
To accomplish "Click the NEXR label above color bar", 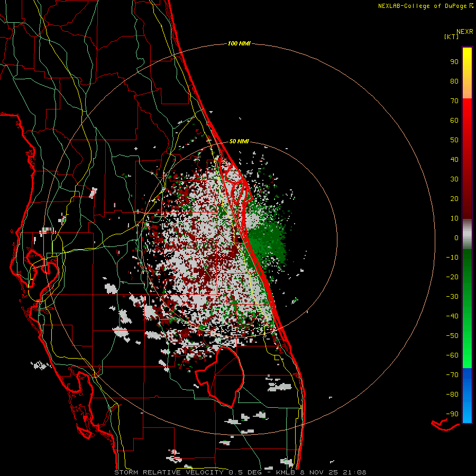I will tap(465, 32).
